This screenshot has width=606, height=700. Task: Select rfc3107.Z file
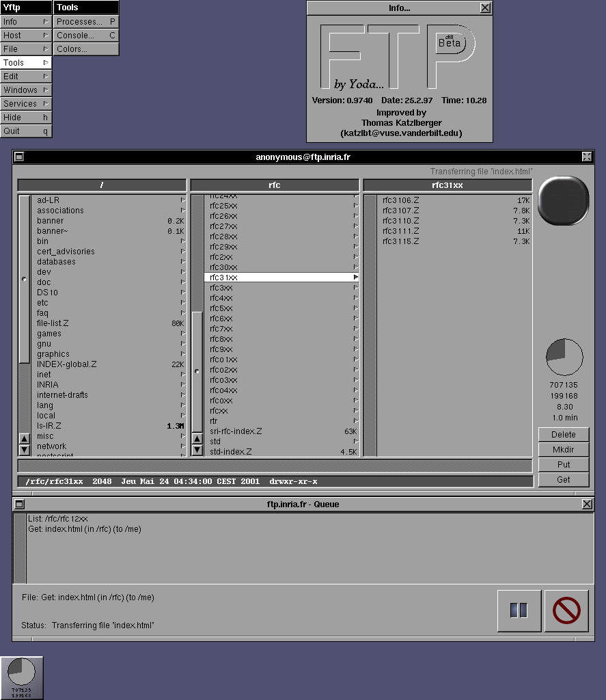click(455, 211)
